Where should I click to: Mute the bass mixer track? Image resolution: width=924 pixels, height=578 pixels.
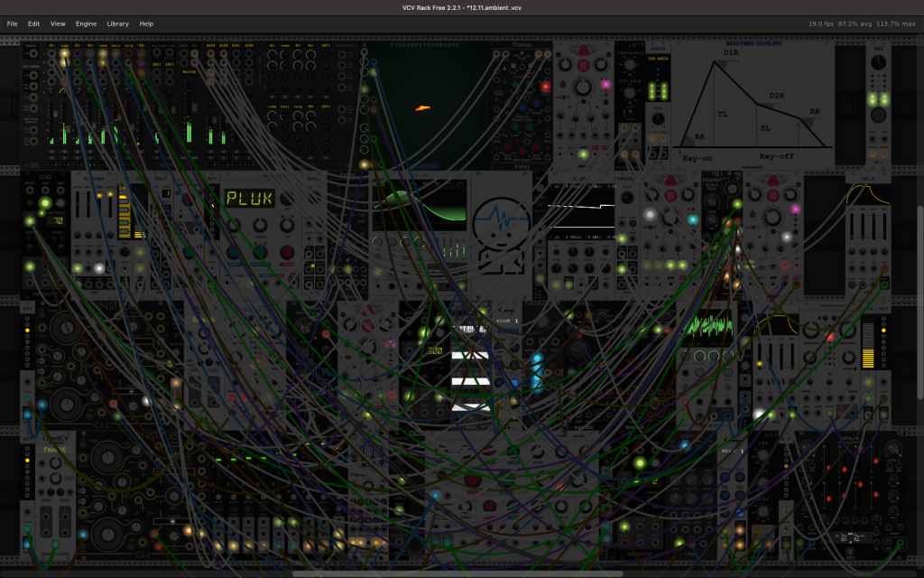click(x=116, y=151)
